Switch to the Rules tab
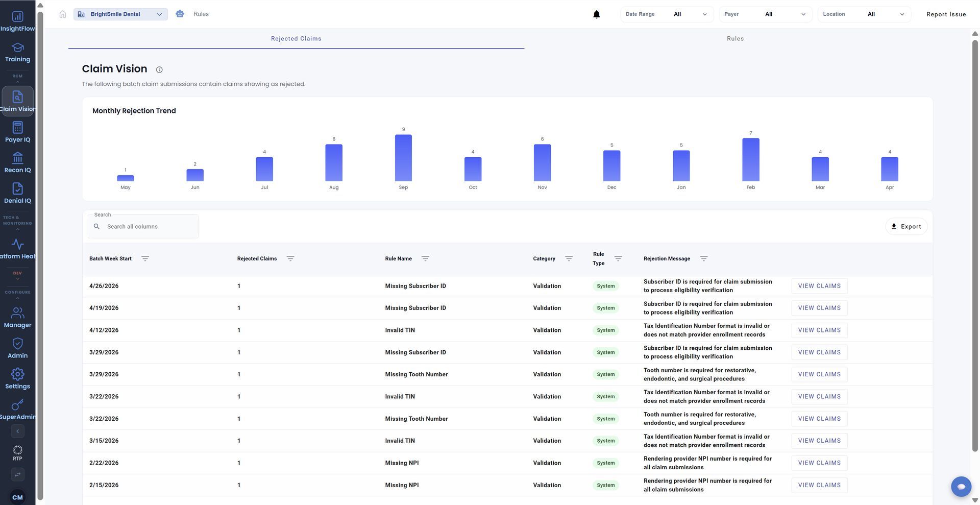Image resolution: width=980 pixels, height=505 pixels. tap(735, 39)
